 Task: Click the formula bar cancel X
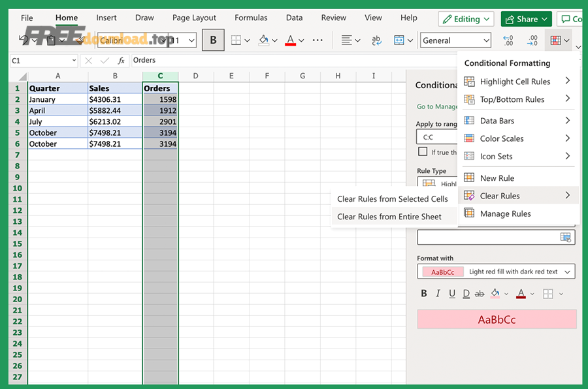88,60
